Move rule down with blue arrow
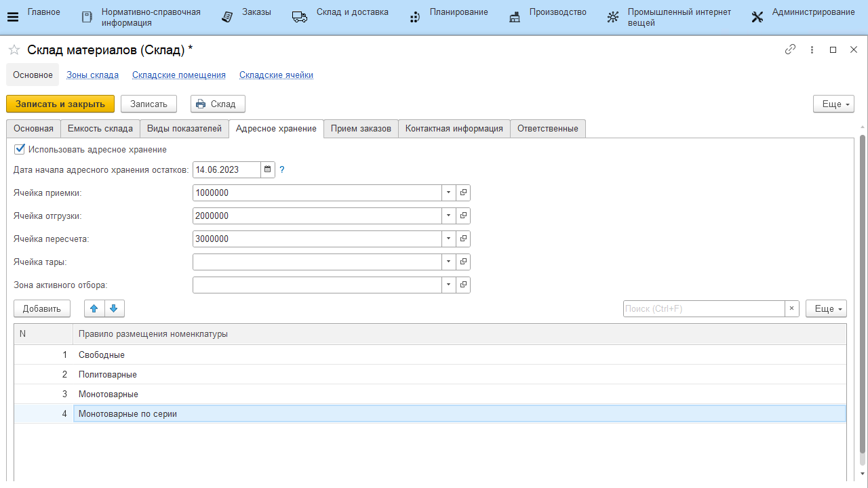Viewport: 868px width, 488px height. 113,309
